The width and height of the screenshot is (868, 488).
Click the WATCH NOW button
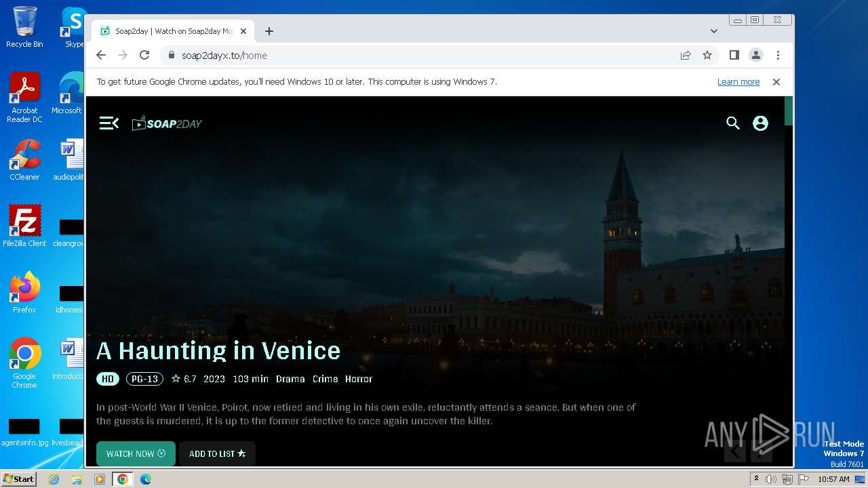pyautogui.click(x=136, y=453)
